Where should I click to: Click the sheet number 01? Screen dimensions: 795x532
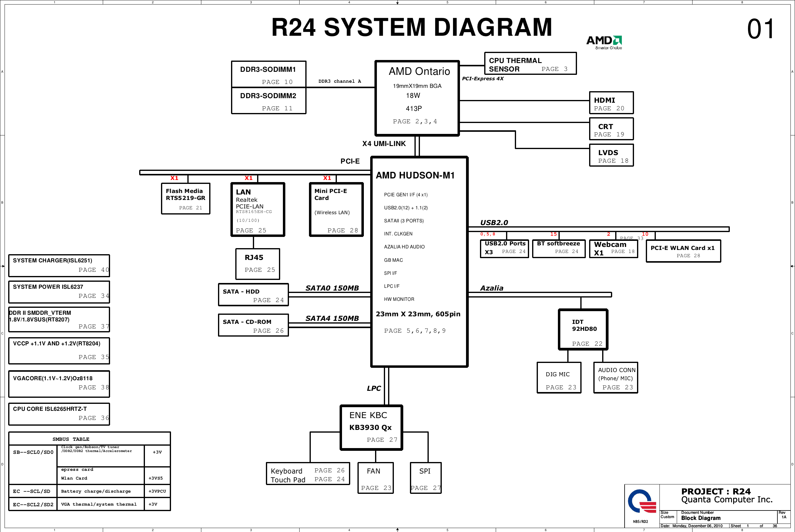pos(761,29)
